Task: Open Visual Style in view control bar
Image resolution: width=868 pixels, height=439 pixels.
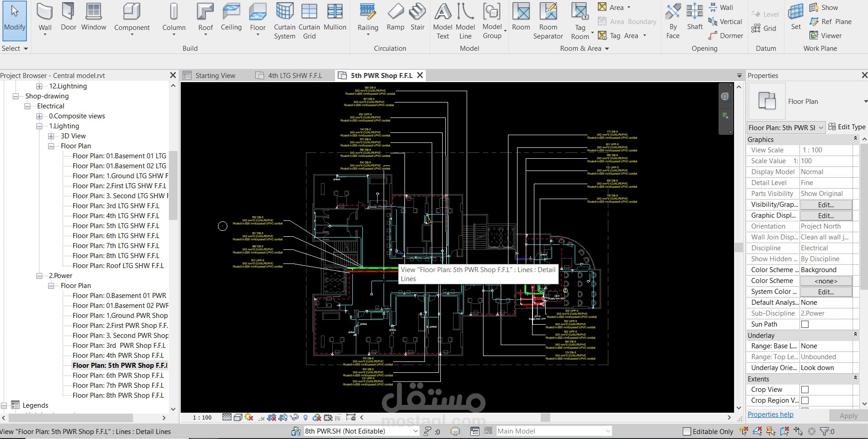Action: pyautogui.click(x=237, y=417)
